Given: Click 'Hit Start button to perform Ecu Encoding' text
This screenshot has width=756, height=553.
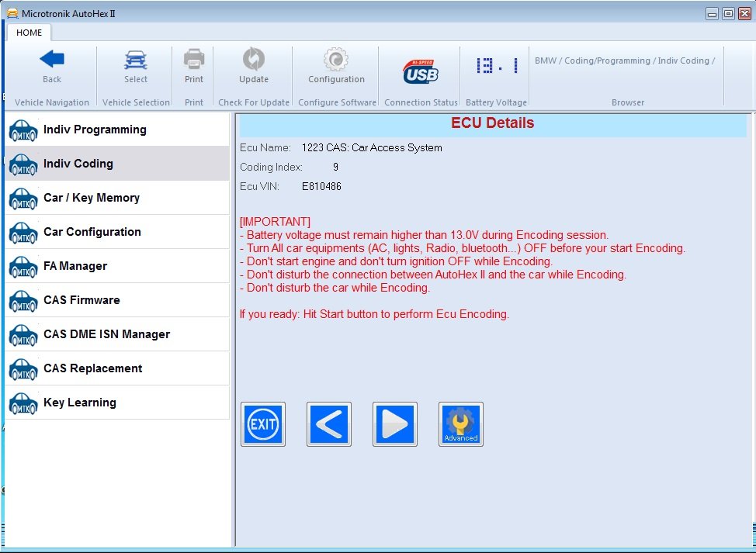Looking at the screenshot, I should coord(406,314).
